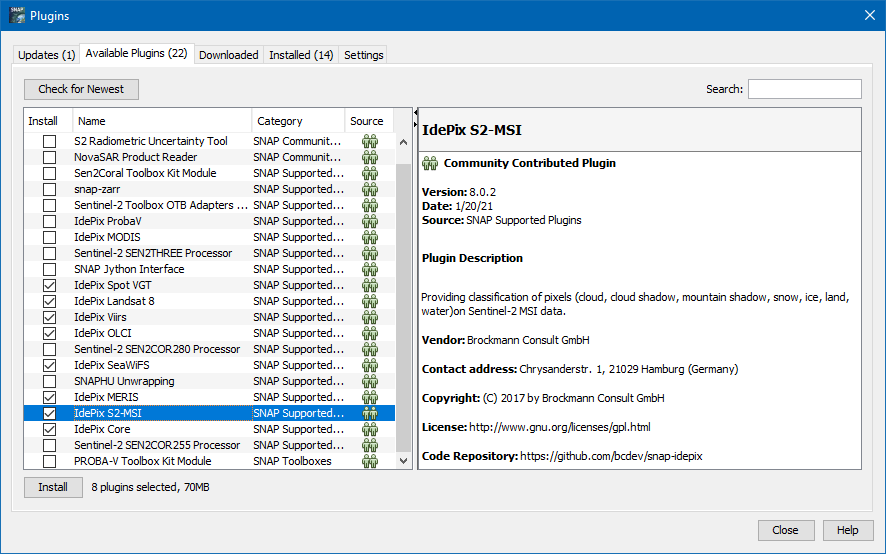Image resolution: width=886 pixels, height=554 pixels.
Task: Click source icon for PROBA-V Toolbox Kit Module
Action: pos(370,461)
